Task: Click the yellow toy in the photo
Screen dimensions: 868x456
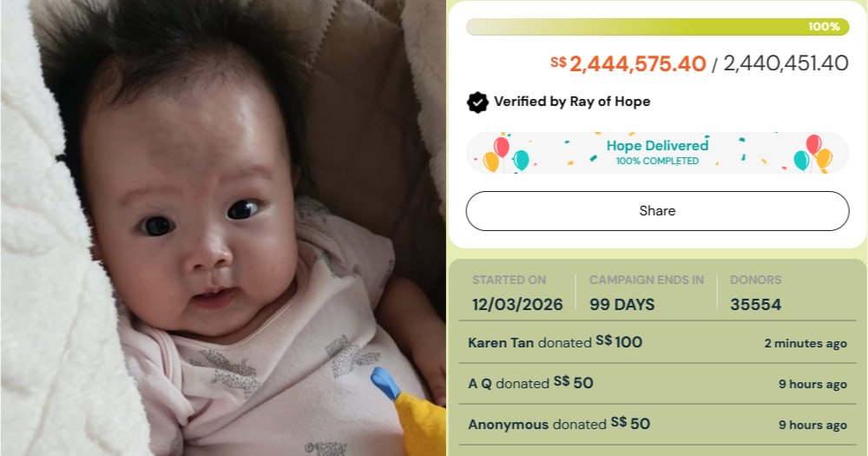Action: (411, 413)
